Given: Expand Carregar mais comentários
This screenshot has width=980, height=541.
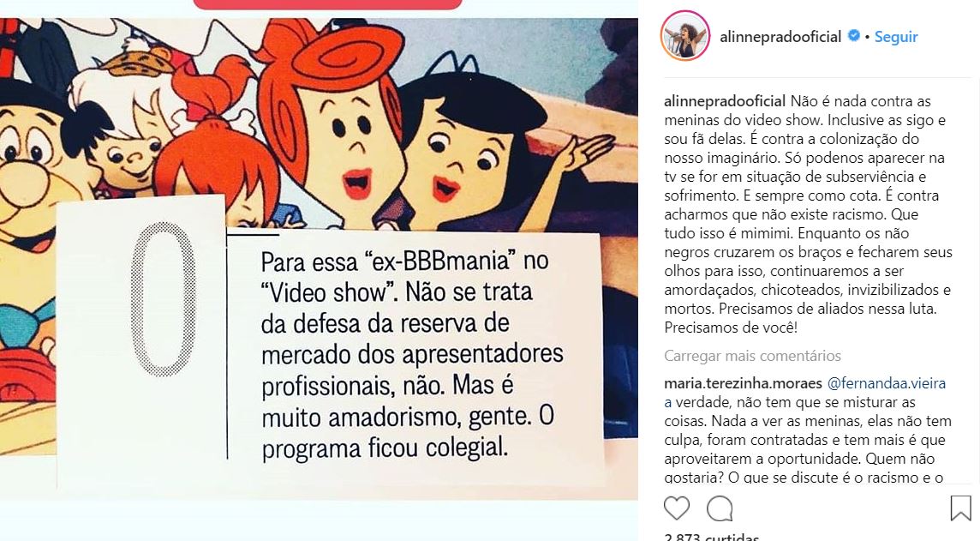Looking at the screenshot, I should [752, 356].
